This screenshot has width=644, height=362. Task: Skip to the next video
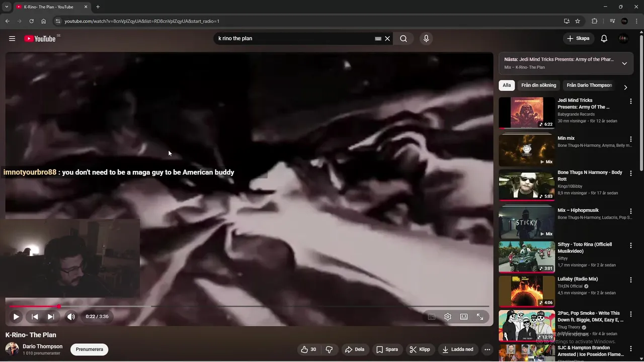coord(51,317)
